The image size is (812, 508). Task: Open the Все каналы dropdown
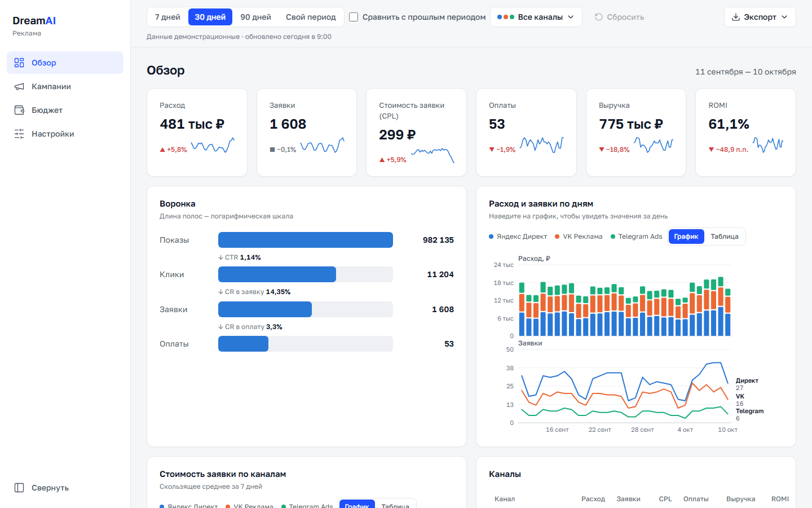coord(536,17)
